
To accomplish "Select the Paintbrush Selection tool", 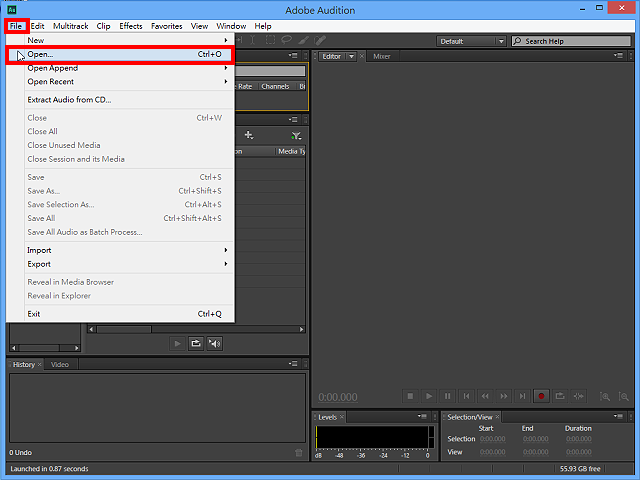I will pyautogui.click(x=303, y=40).
